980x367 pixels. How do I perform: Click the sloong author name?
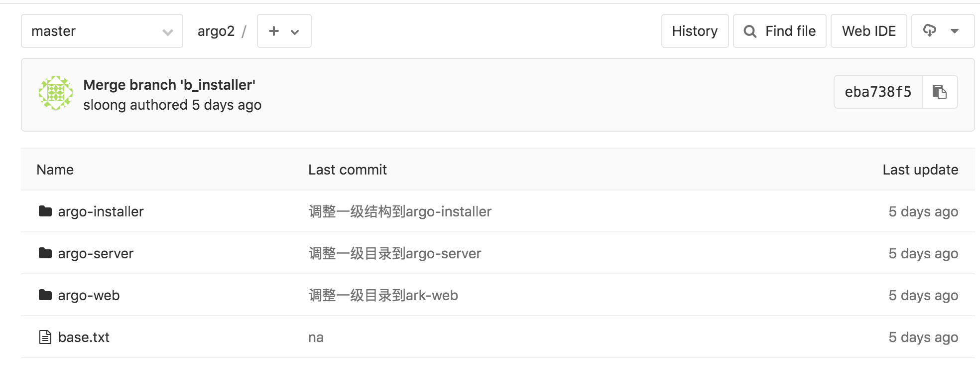pos(105,105)
